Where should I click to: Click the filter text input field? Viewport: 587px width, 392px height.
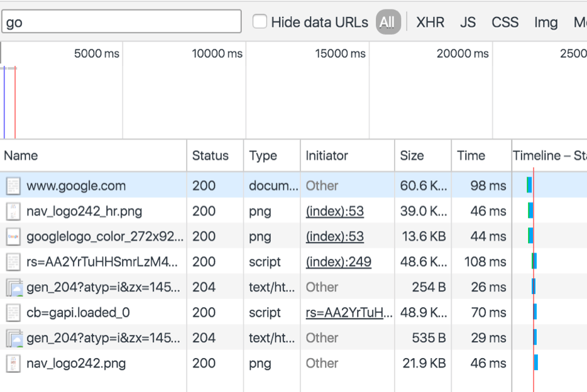pos(121,22)
